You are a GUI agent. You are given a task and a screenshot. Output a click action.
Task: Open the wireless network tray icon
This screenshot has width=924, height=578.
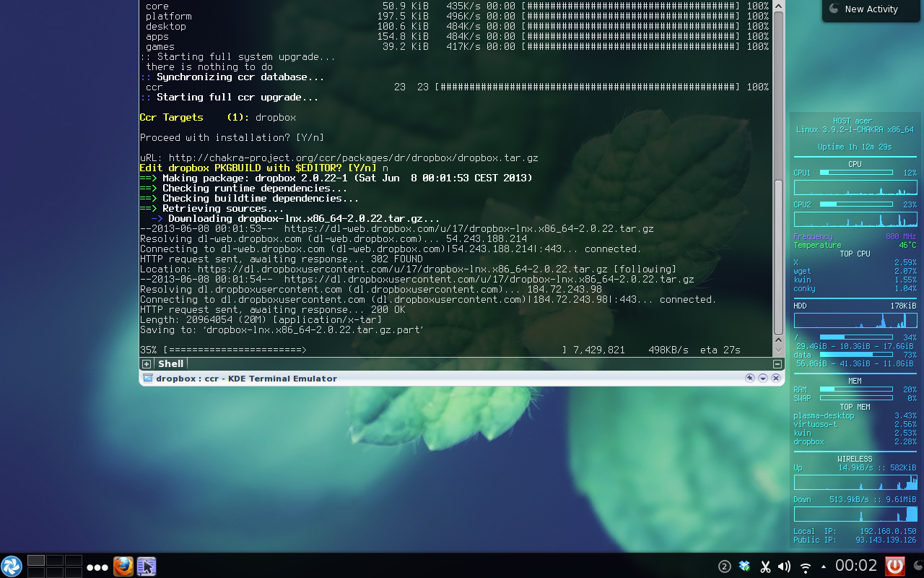(x=806, y=566)
